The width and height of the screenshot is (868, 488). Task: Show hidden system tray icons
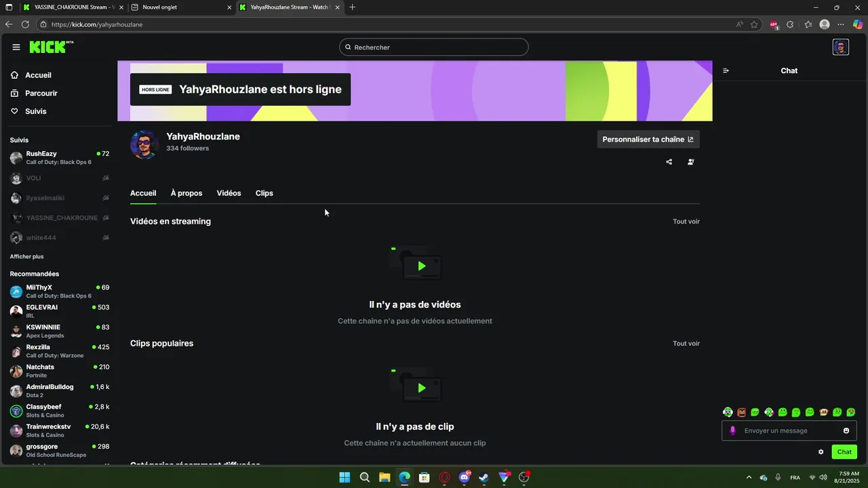[x=749, y=477]
